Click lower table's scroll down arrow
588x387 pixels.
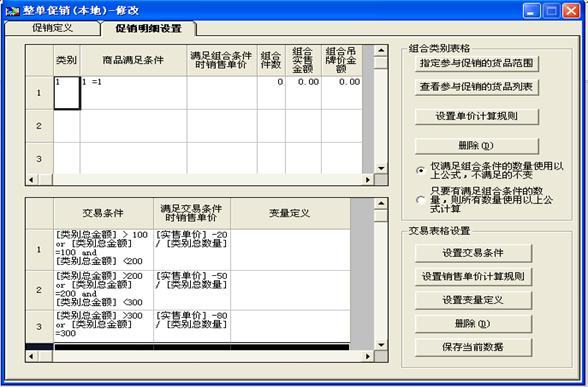pyautogui.click(x=381, y=345)
